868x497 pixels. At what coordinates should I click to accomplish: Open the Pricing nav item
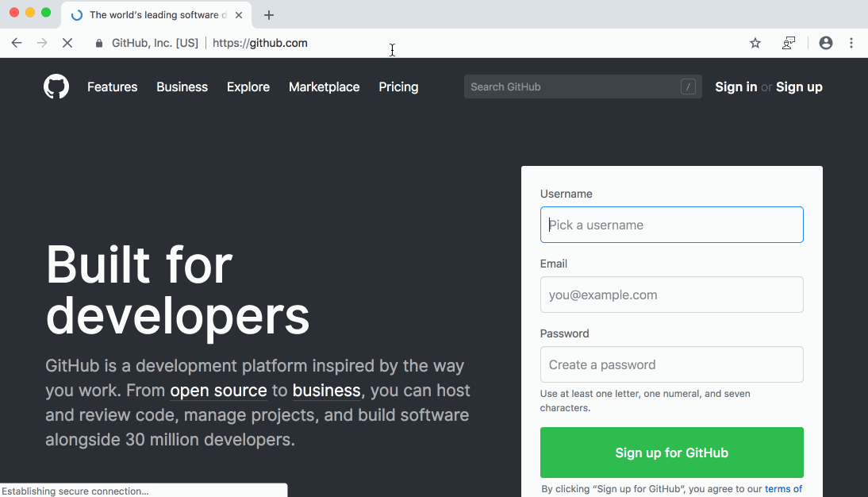click(398, 87)
